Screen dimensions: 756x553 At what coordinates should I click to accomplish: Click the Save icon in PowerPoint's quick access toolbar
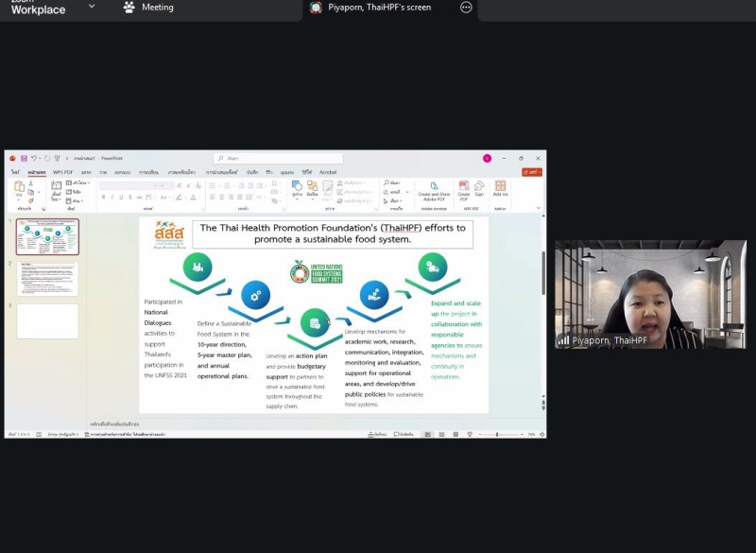[24, 158]
